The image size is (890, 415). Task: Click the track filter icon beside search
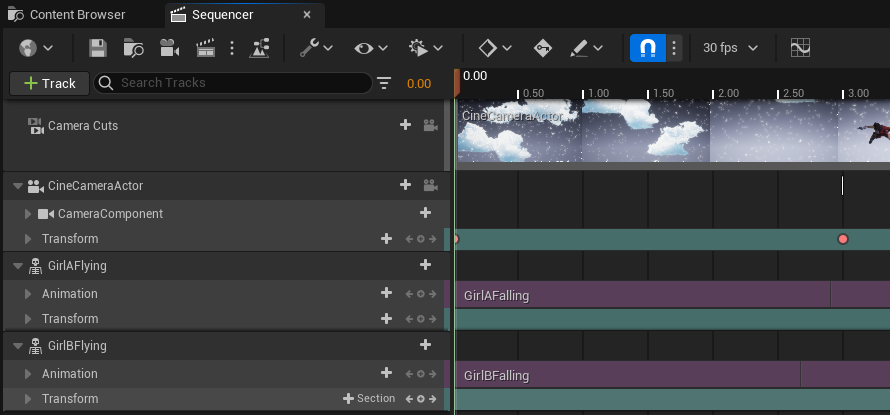click(385, 83)
